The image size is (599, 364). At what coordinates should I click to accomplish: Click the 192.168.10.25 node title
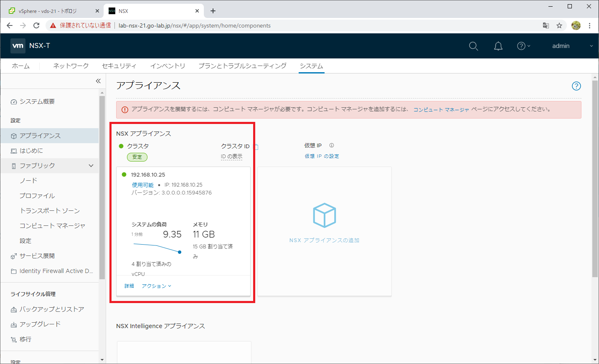(148, 175)
